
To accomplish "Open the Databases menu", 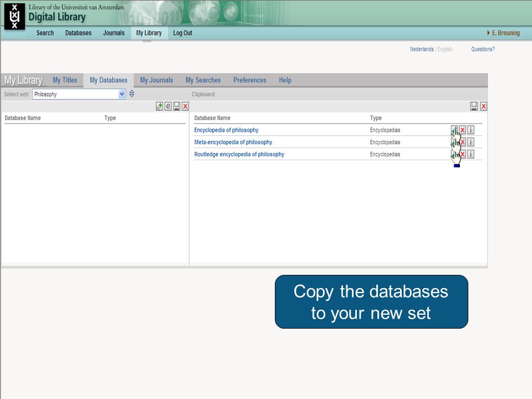I will click(x=78, y=33).
